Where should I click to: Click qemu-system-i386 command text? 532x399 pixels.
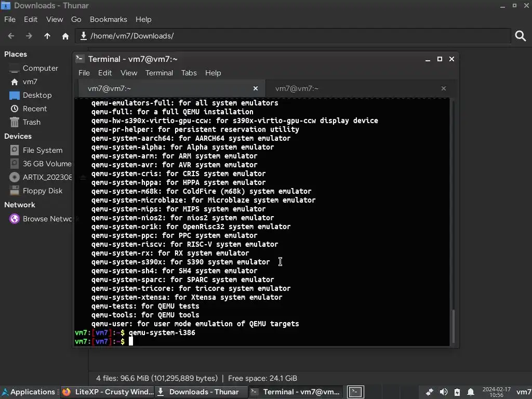[162, 333]
